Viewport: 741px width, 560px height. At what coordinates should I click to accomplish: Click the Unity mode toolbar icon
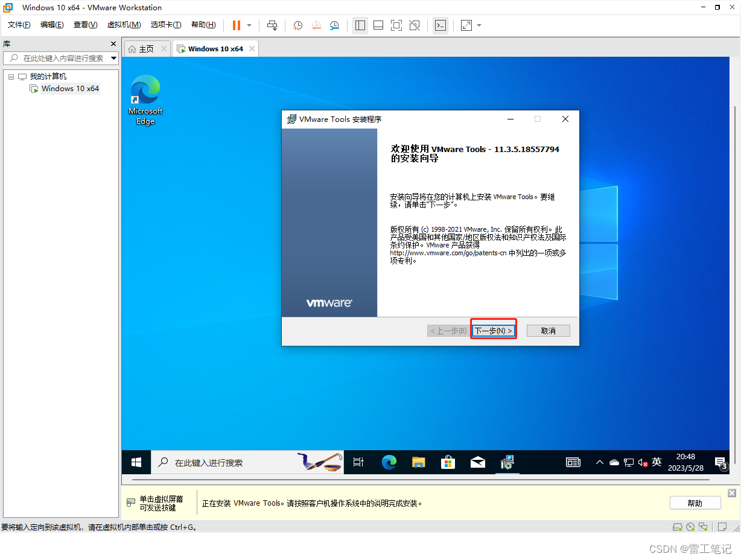point(415,25)
